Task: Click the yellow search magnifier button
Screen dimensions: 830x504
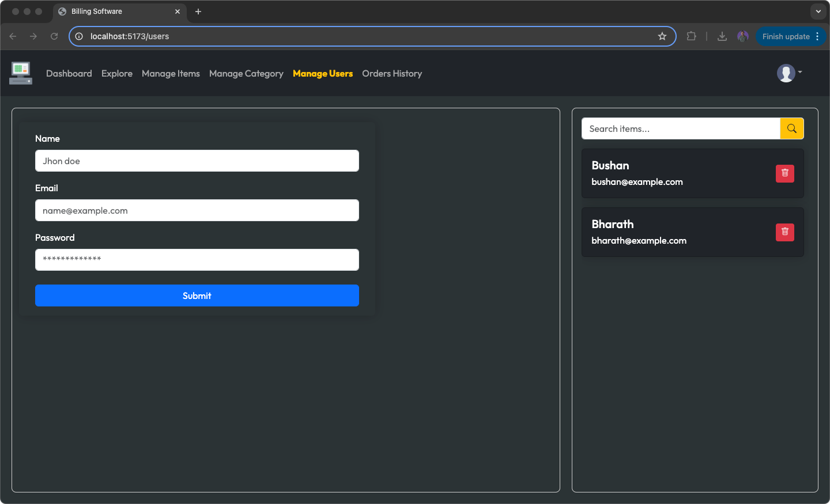Action: pyautogui.click(x=791, y=128)
